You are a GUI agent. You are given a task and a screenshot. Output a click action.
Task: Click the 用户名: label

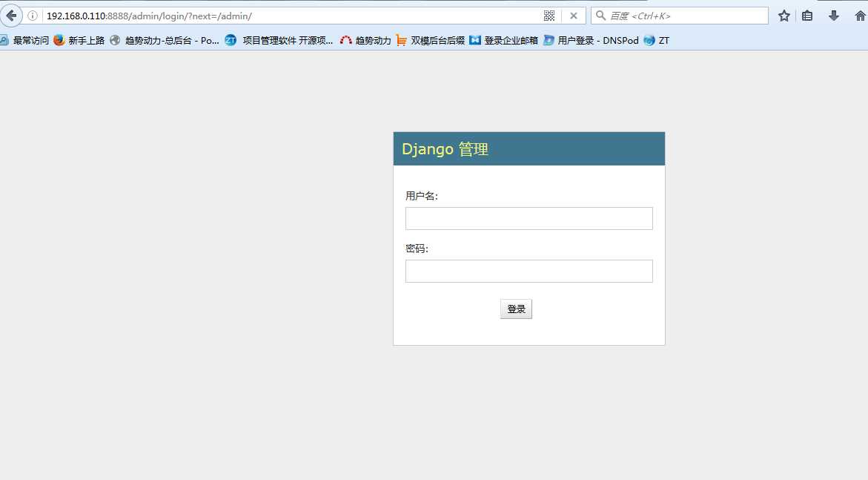click(x=421, y=196)
